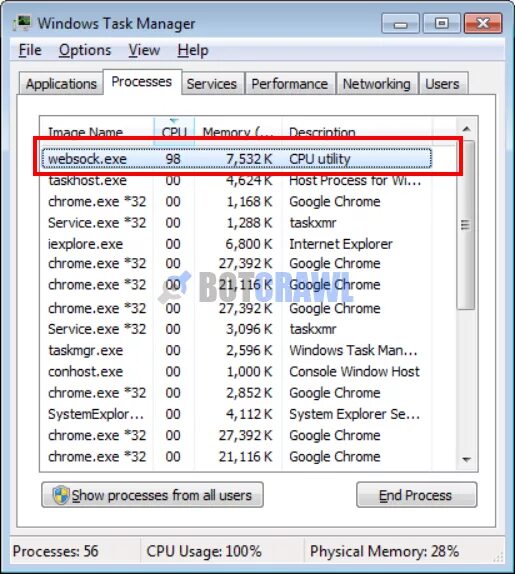Open the View menu
The width and height of the screenshot is (515, 574).
point(144,50)
